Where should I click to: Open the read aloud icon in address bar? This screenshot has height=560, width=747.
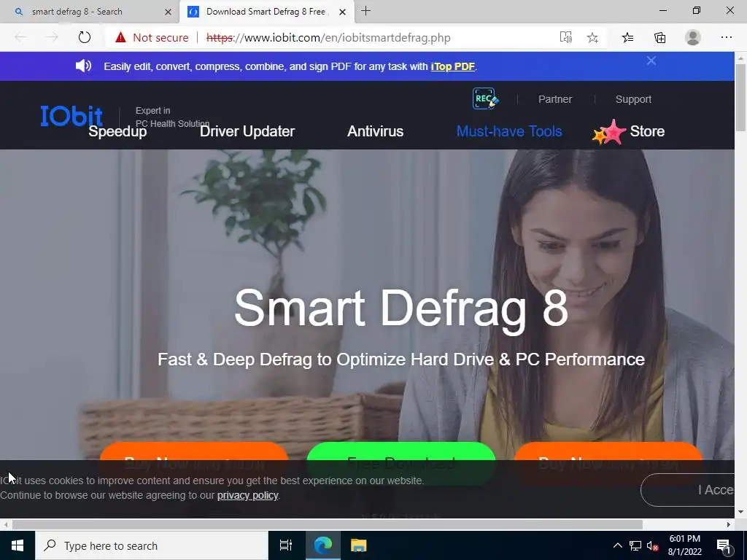565,37
